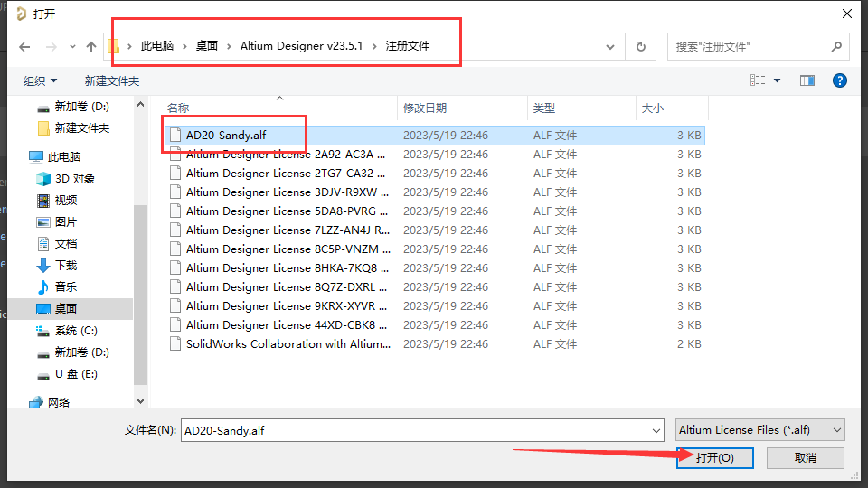Viewport: 868px width, 488px height.
Task: Expand the 文件名 combo dropdown arrow
Action: [656, 430]
